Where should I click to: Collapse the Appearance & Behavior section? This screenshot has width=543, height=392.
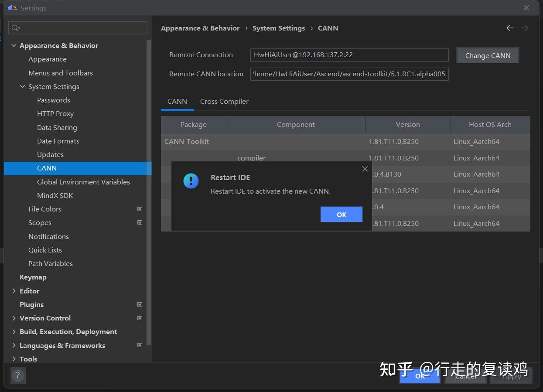click(14, 45)
